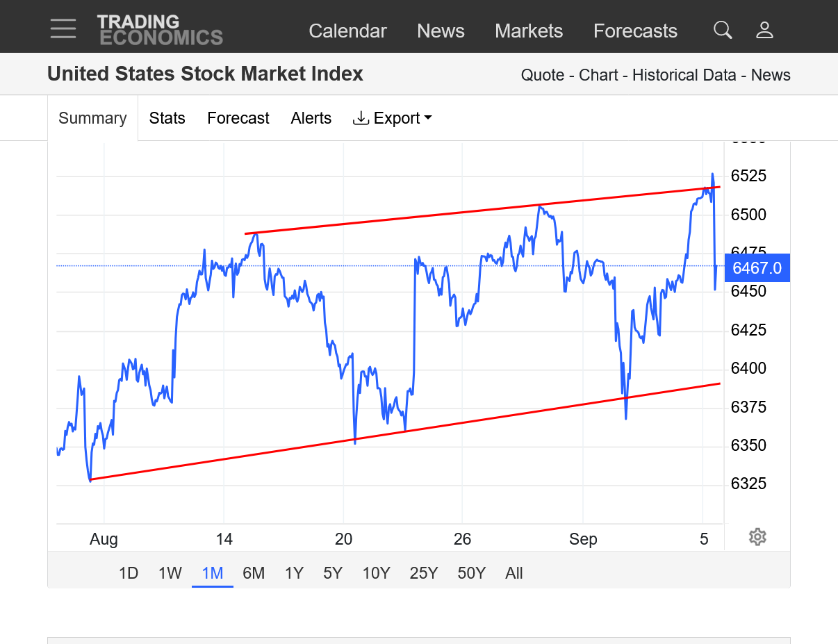Switch chart range to 1W

point(170,573)
